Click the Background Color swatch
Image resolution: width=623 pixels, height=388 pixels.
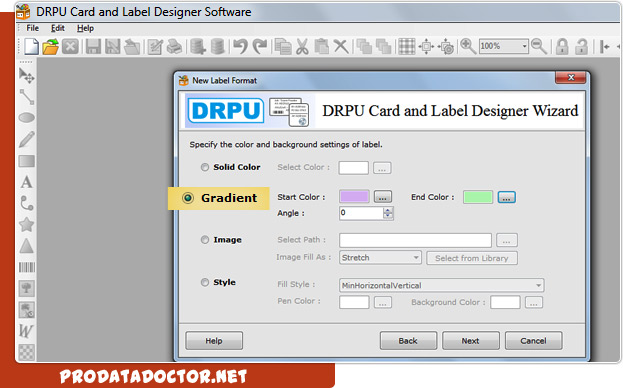(505, 303)
